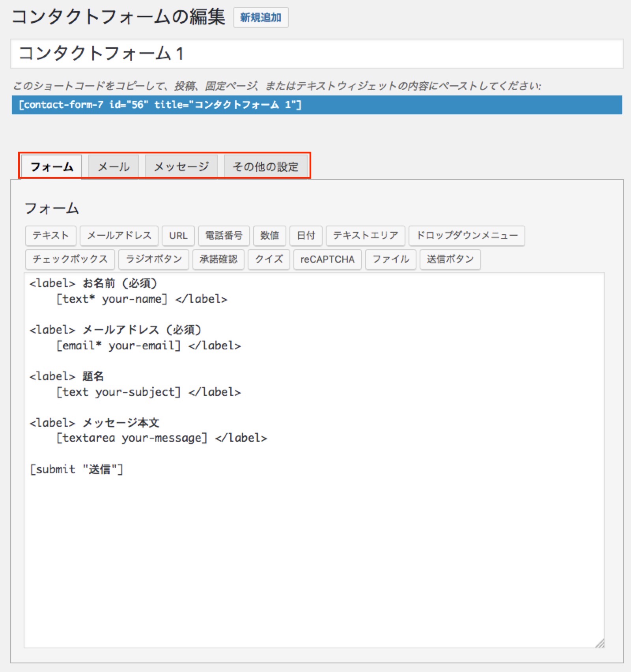Click the reCAPTCHA tag button
Viewport: 631px width, 672px height.
click(328, 259)
